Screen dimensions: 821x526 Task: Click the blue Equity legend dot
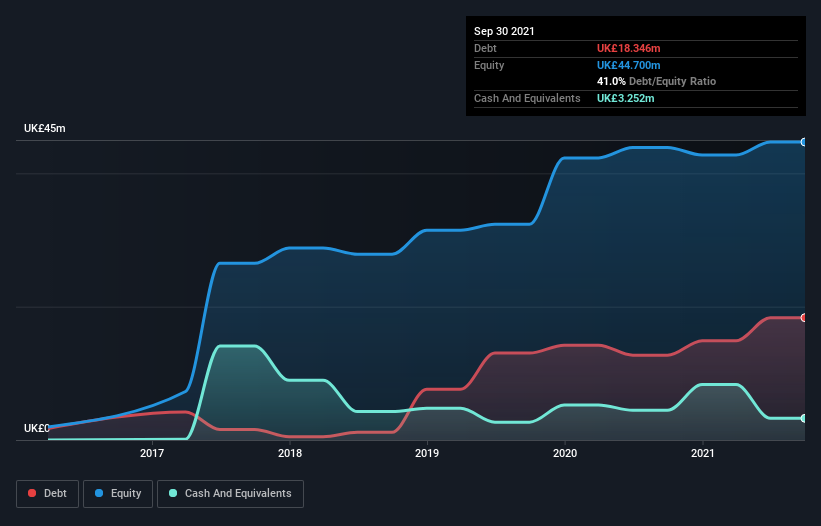click(x=99, y=493)
